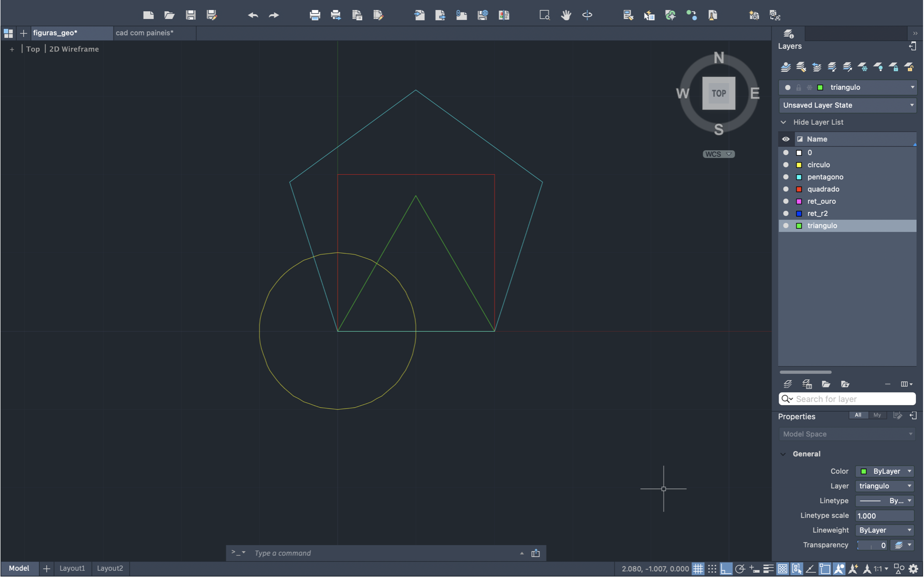This screenshot has height=578, width=924.
Task: Click the Undo arrow icon
Action: point(253,15)
